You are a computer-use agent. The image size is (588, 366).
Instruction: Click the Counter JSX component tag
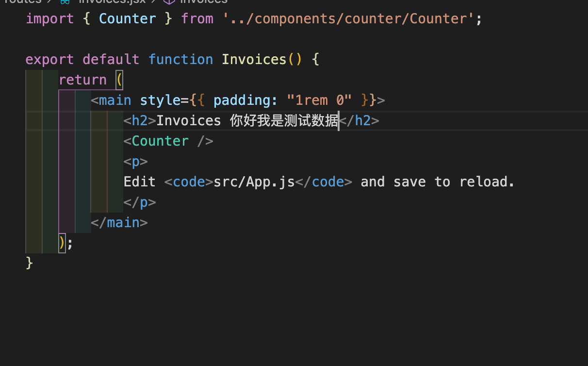pyautogui.click(x=160, y=141)
